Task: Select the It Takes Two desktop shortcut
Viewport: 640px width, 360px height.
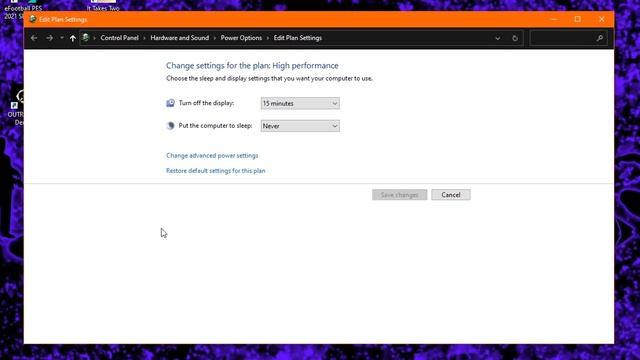Action: (103, 5)
